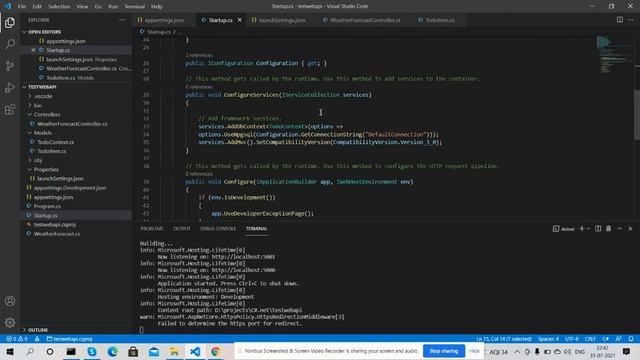Screen dimensions: 640x360
Task: Open the Run and Debug view
Action: (10, 87)
